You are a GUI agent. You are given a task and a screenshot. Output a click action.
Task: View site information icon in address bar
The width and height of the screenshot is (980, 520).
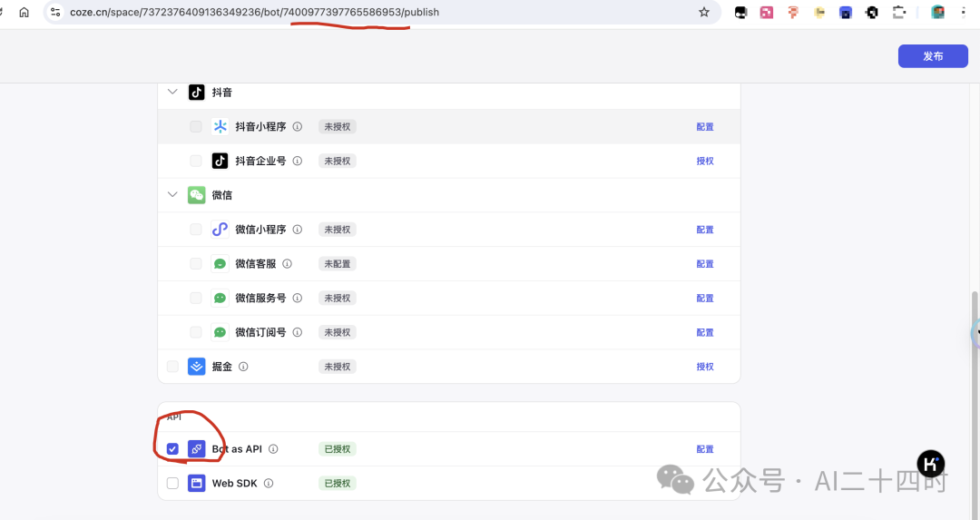(55, 12)
